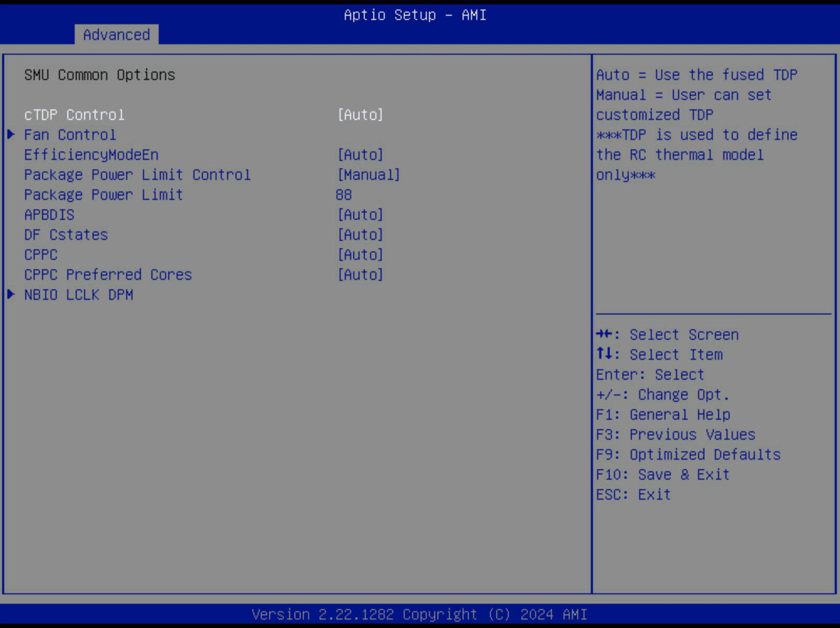Change Package Power Limit Control [Manual] value
Image resolution: width=840 pixels, height=628 pixels.
[369, 175]
